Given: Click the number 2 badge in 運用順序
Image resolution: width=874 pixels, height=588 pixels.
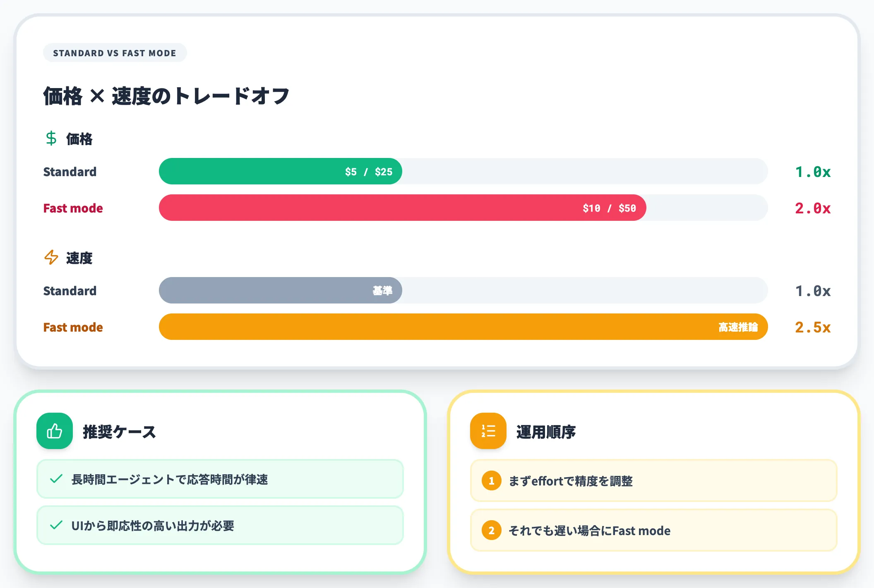Looking at the screenshot, I should 492,530.
